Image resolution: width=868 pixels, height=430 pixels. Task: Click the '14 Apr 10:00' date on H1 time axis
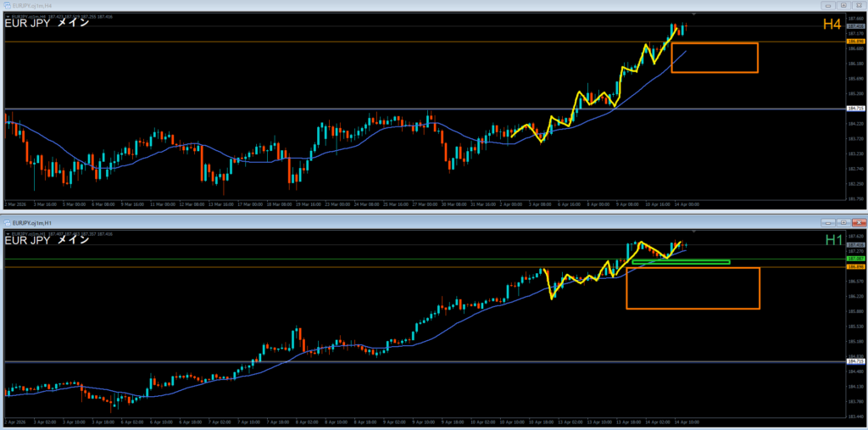[687, 422]
